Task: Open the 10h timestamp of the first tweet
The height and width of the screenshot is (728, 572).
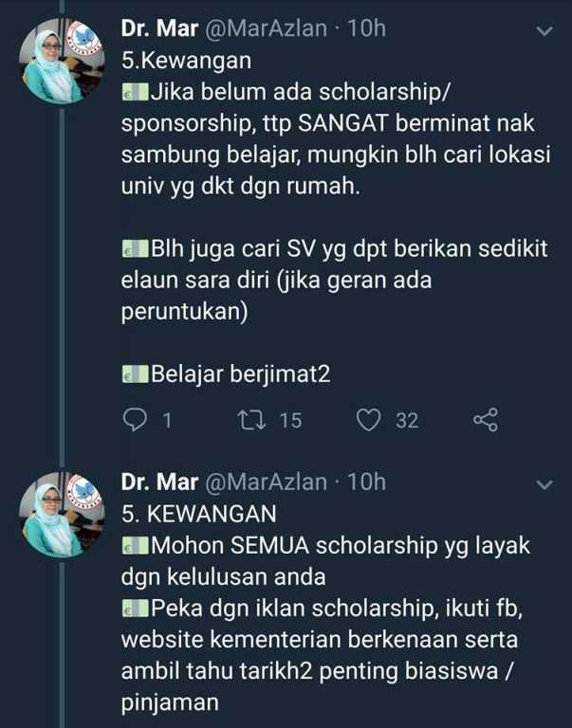Action: [367, 29]
